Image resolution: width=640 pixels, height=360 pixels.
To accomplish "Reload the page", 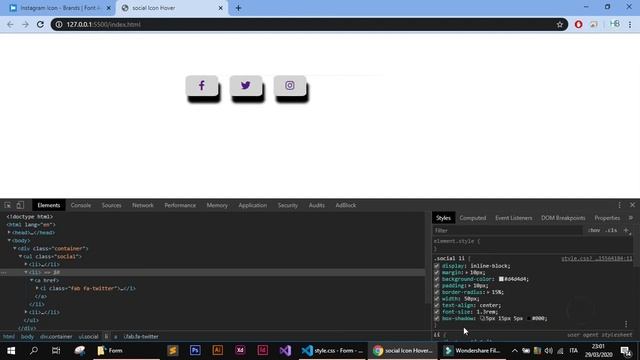I will point(40,24).
